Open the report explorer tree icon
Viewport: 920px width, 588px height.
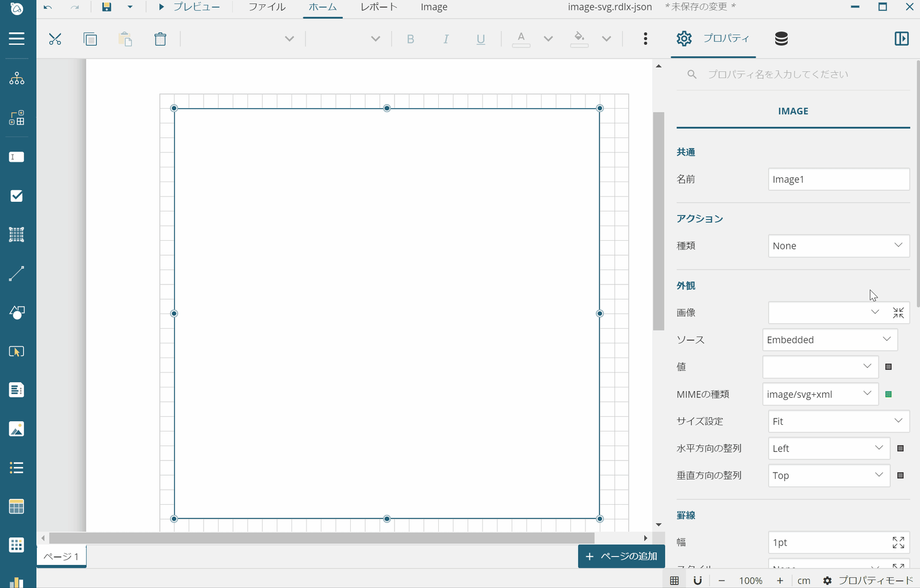pyautogui.click(x=17, y=78)
